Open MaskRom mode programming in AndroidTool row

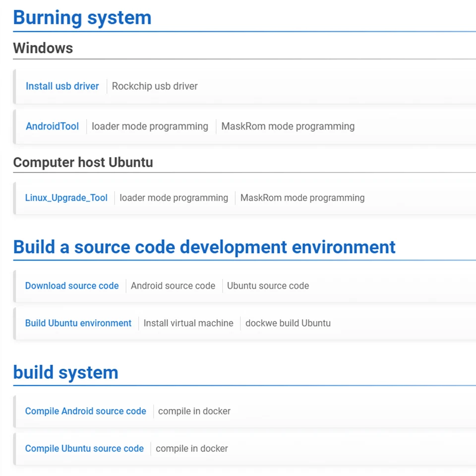click(x=288, y=127)
